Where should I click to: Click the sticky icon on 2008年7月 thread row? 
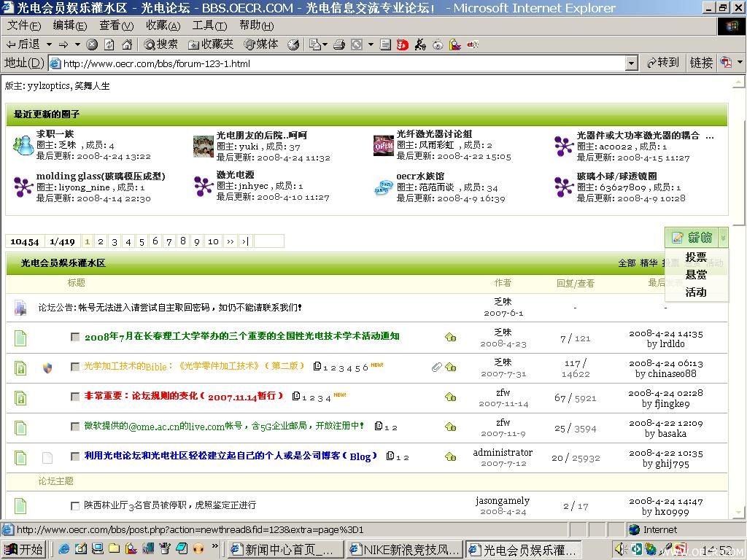[450, 337]
